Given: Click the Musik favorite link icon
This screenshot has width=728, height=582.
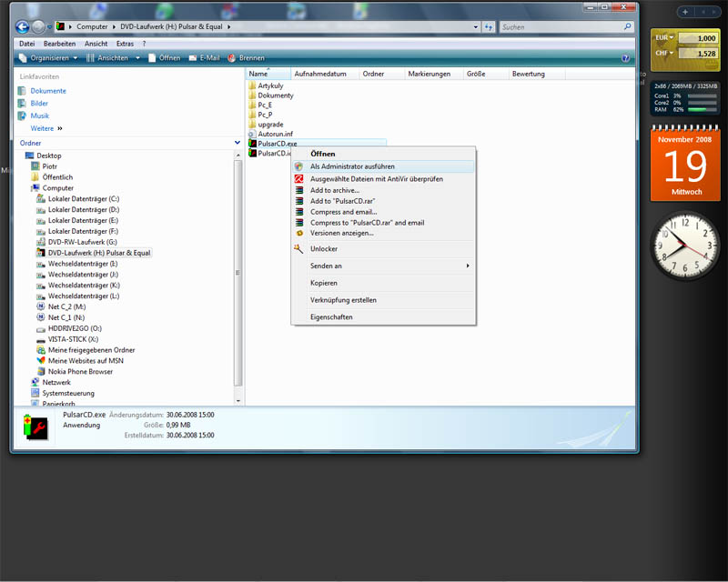Looking at the screenshot, I should 22,115.
